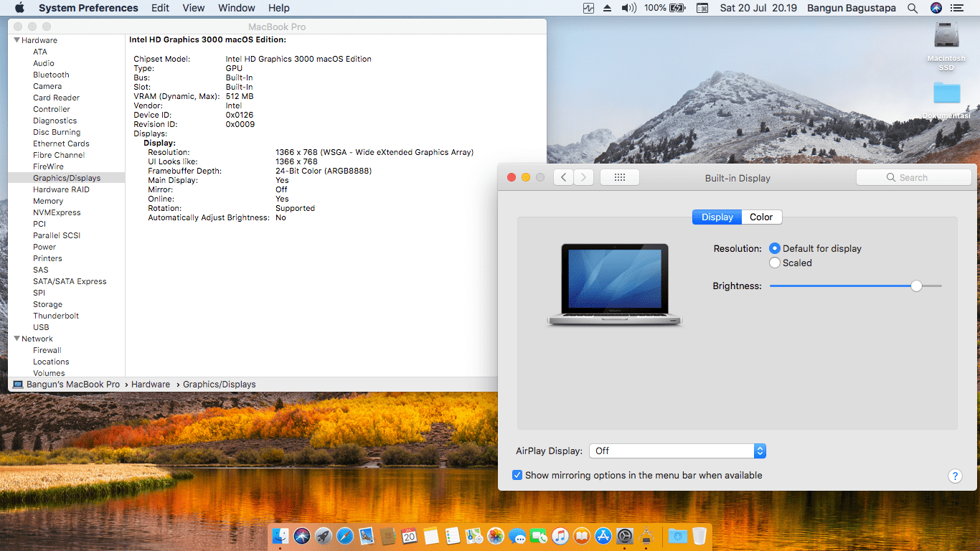The image size is (980, 551).
Task: Open the display help question button
Action: (x=955, y=476)
